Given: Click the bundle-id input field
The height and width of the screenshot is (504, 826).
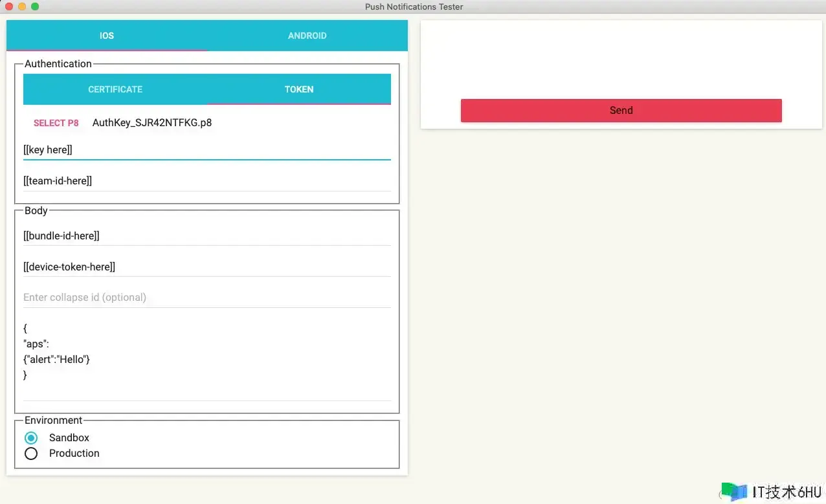Looking at the screenshot, I should point(206,236).
